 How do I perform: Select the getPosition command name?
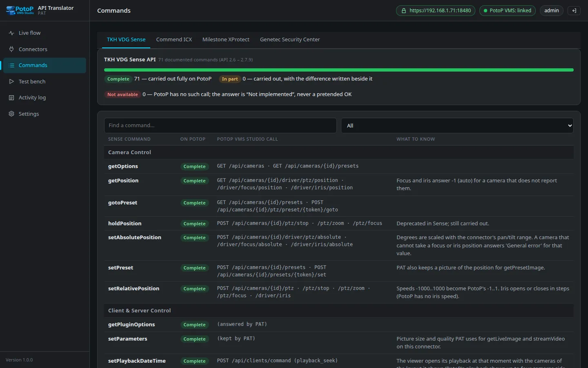tap(123, 181)
